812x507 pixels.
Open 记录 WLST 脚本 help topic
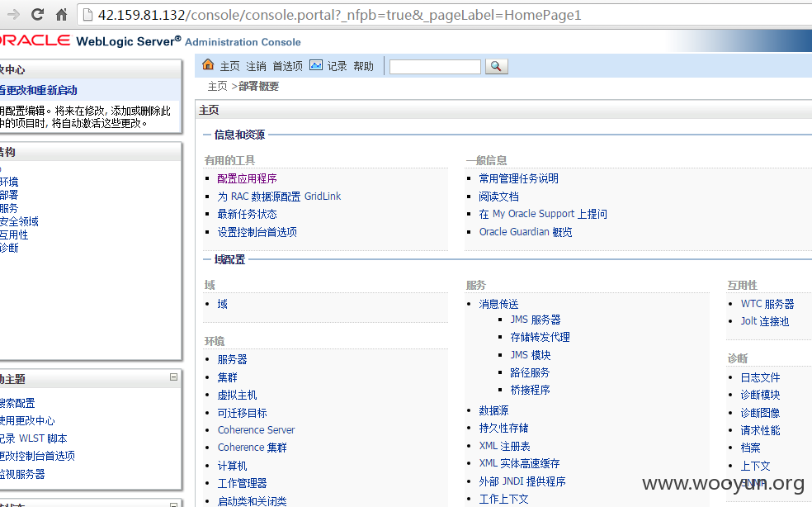click(x=33, y=438)
